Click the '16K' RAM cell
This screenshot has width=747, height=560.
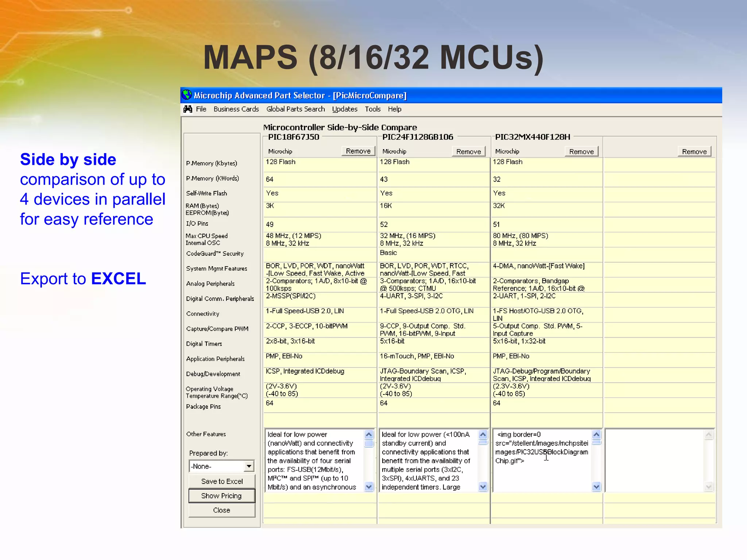(386, 206)
